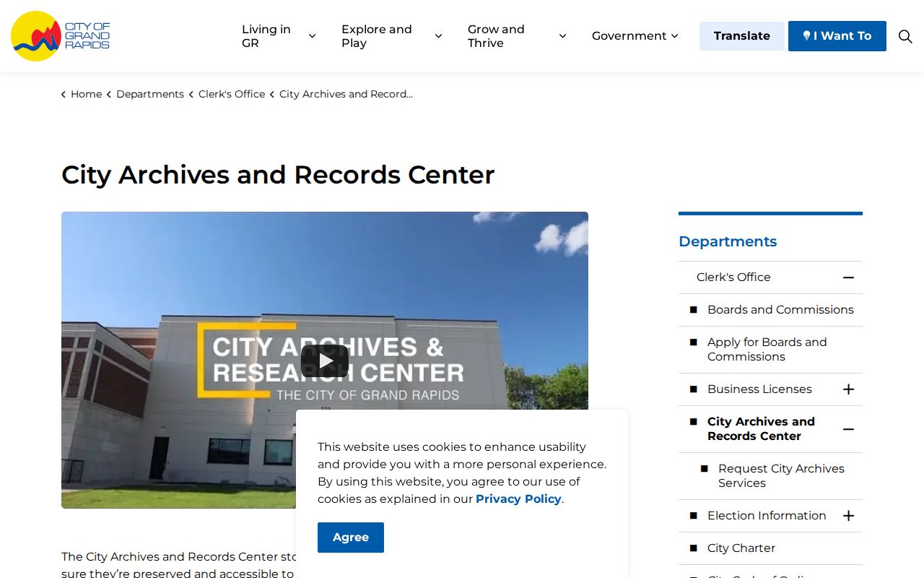Play the City Archives video
Viewport: 924px width, 578px height.
click(325, 361)
